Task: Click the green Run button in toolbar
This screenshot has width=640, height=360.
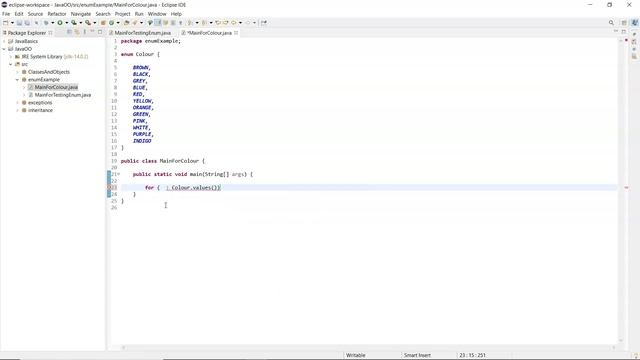Action: (60, 23)
